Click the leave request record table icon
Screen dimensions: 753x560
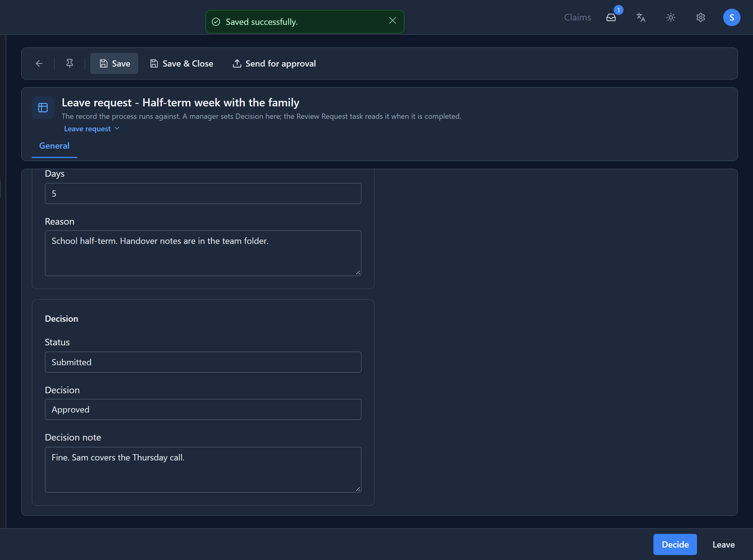(43, 108)
